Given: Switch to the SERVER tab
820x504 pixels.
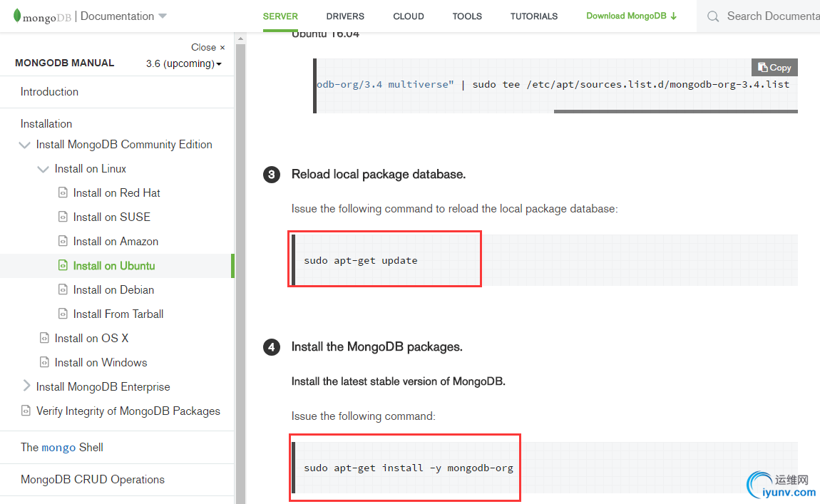Looking at the screenshot, I should (x=280, y=16).
